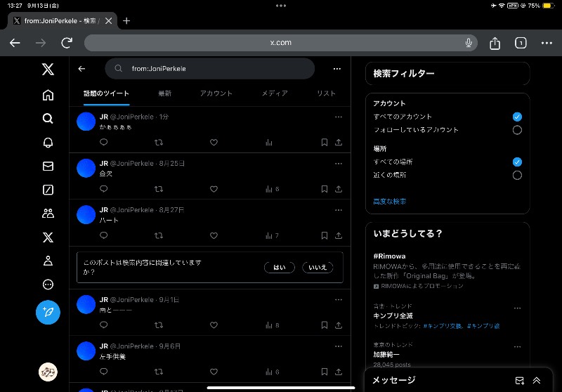Open browser tab switcher showing 1
562x392 pixels.
click(x=521, y=43)
